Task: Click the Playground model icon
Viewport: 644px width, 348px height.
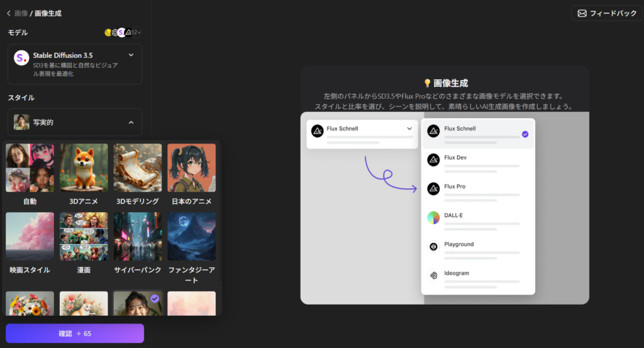Action: (x=433, y=247)
